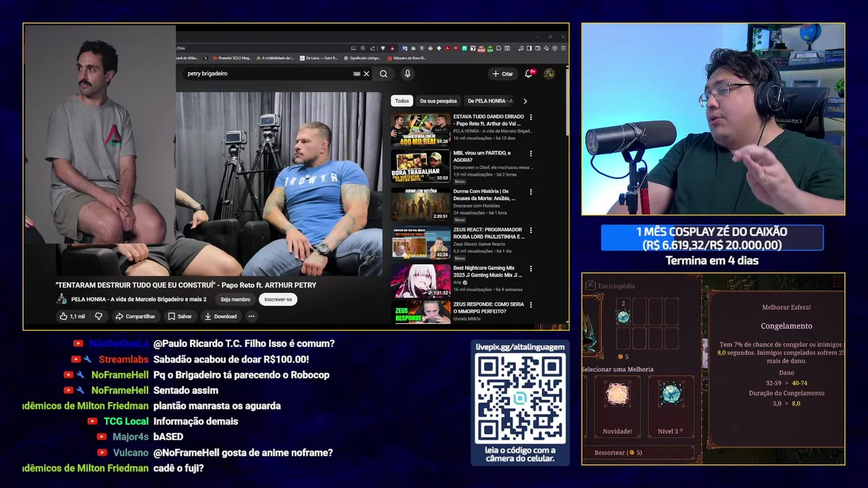
Task: Click the video title TENTARAM DESTRUIR TUDO
Action: [186, 285]
